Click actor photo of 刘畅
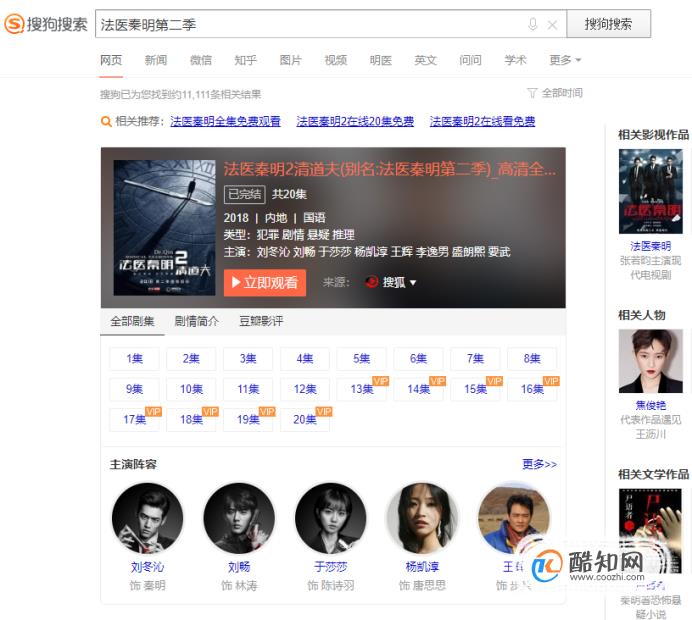 click(239, 518)
